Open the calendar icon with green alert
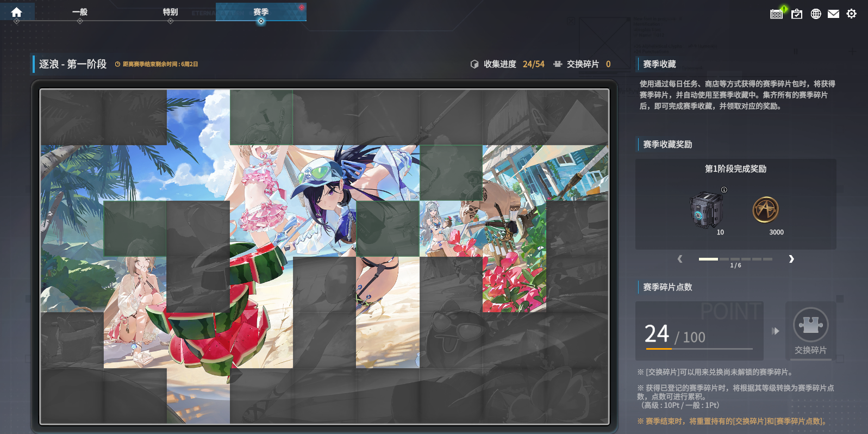The width and height of the screenshot is (868, 434). (x=777, y=14)
